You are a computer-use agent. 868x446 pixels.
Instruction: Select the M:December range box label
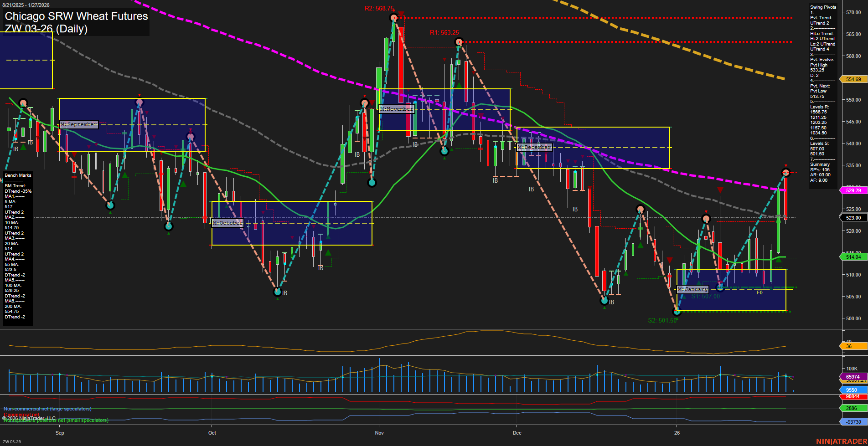pyautogui.click(x=534, y=147)
